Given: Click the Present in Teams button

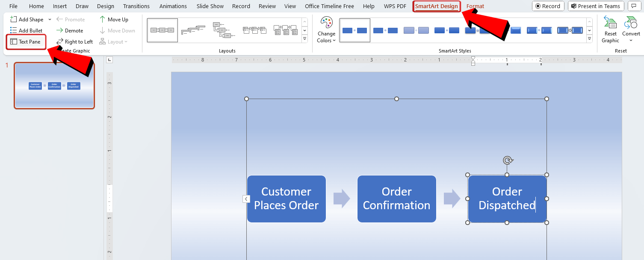Looking at the screenshot, I should pos(596,6).
